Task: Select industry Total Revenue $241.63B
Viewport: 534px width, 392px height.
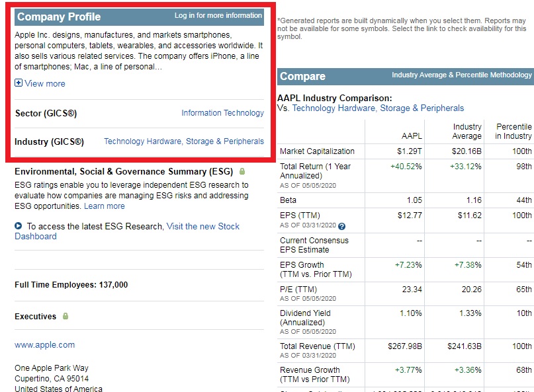Action: pos(464,346)
